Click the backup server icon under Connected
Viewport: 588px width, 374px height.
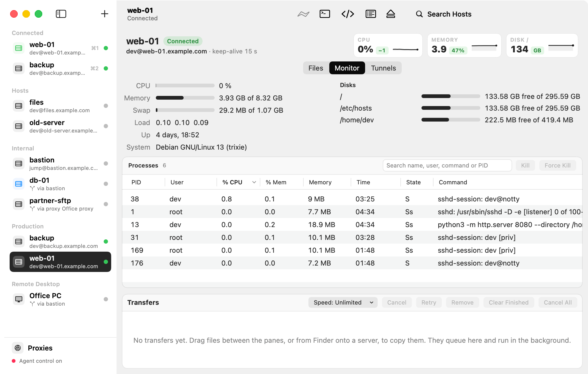[x=19, y=68]
